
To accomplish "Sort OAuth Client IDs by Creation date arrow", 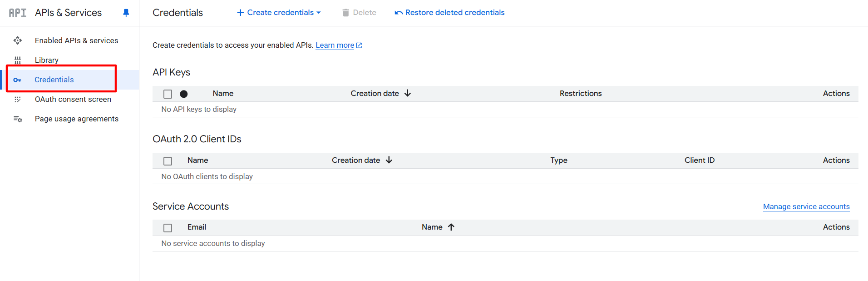I will click(389, 160).
